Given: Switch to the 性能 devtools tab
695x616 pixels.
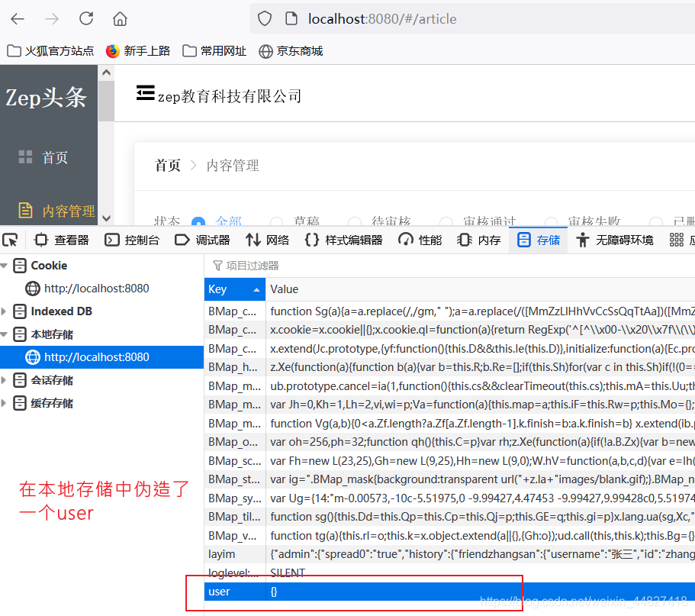Looking at the screenshot, I should pos(420,240).
